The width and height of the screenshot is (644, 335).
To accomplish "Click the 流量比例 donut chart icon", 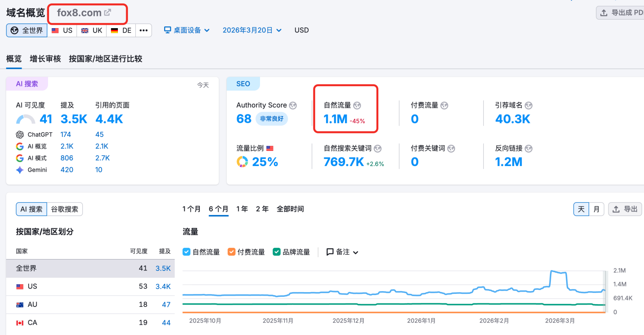I will (242, 162).
